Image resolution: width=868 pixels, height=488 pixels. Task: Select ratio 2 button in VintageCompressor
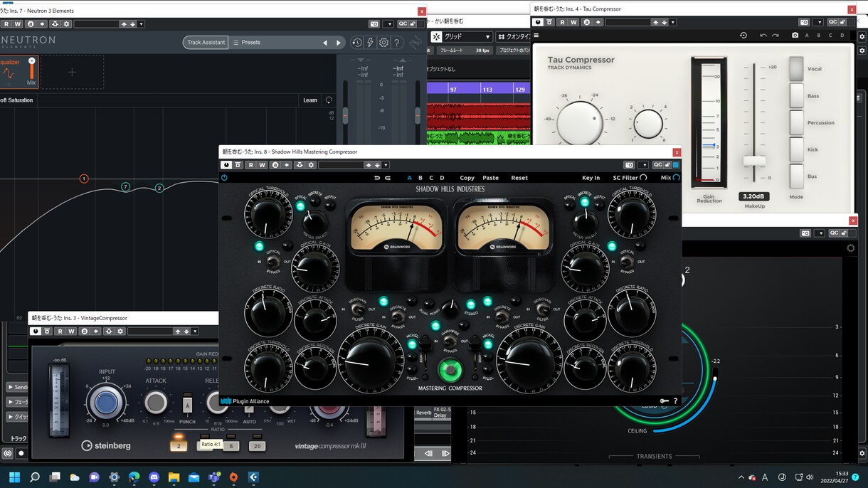point(178,445)
